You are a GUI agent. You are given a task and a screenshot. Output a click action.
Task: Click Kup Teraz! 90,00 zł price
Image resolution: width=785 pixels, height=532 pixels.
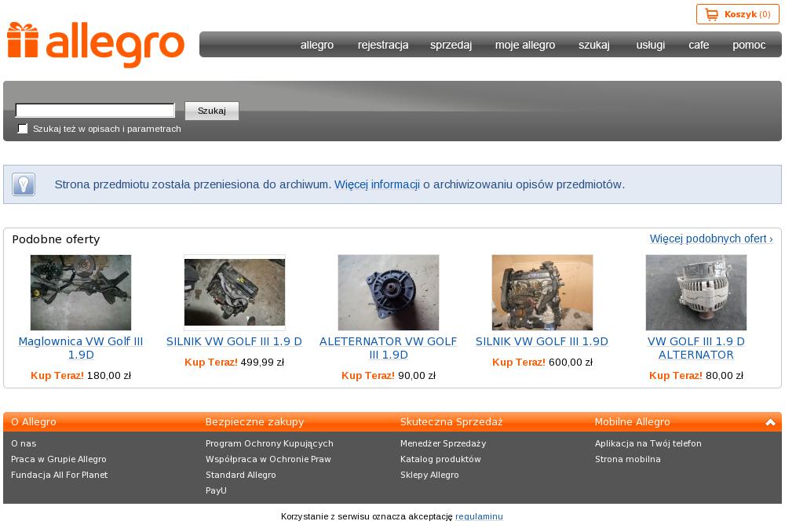tap(389, 375)
